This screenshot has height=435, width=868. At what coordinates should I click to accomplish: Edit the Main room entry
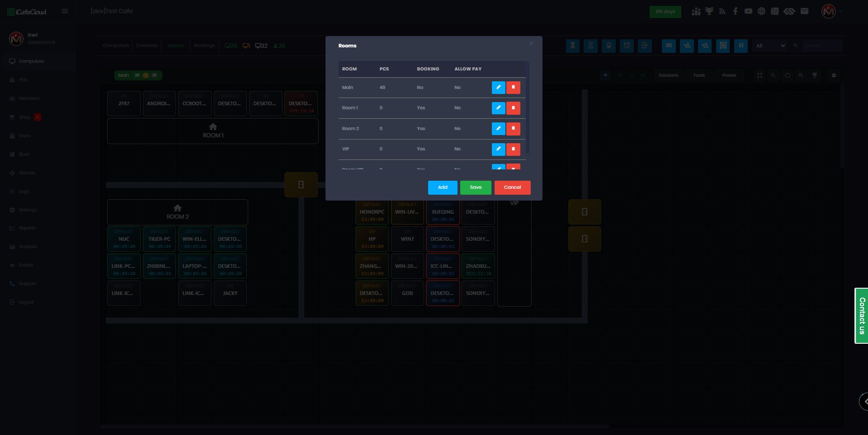pos(498,87)
